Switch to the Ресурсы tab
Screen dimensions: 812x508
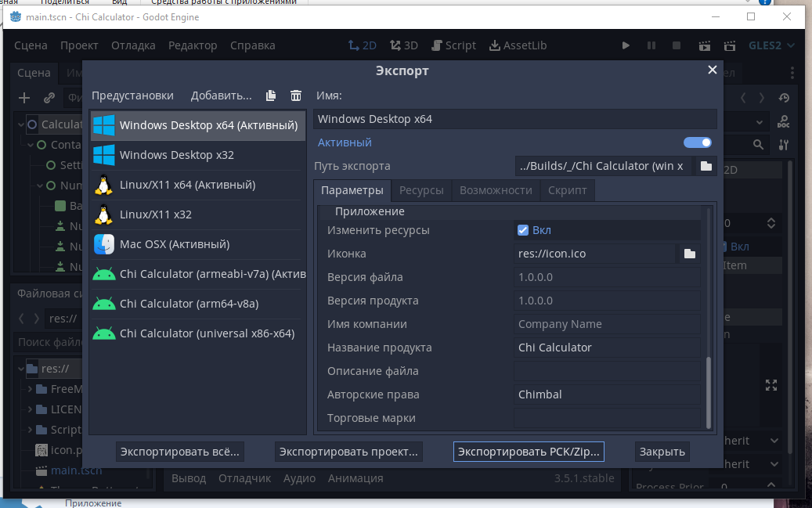(421, 190)
